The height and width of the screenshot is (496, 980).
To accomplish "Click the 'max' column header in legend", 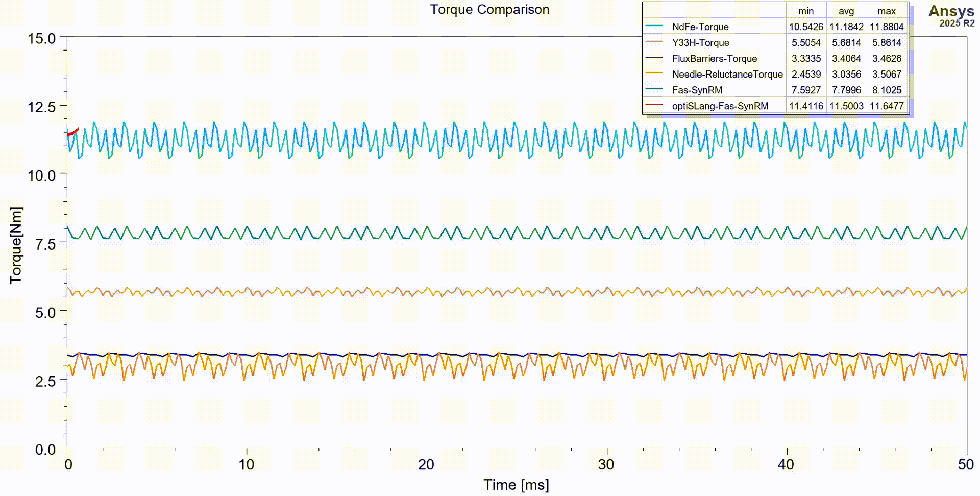I will click(887, 11).
